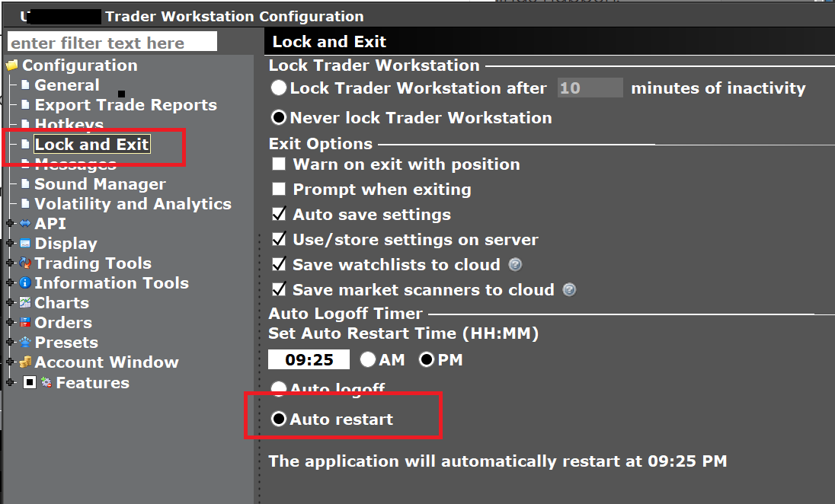Select the Configuration root item

click(x=80, y=65)
